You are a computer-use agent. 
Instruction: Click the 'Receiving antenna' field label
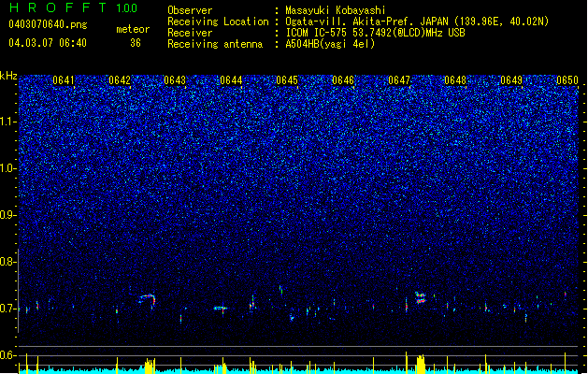coord(215,44)
